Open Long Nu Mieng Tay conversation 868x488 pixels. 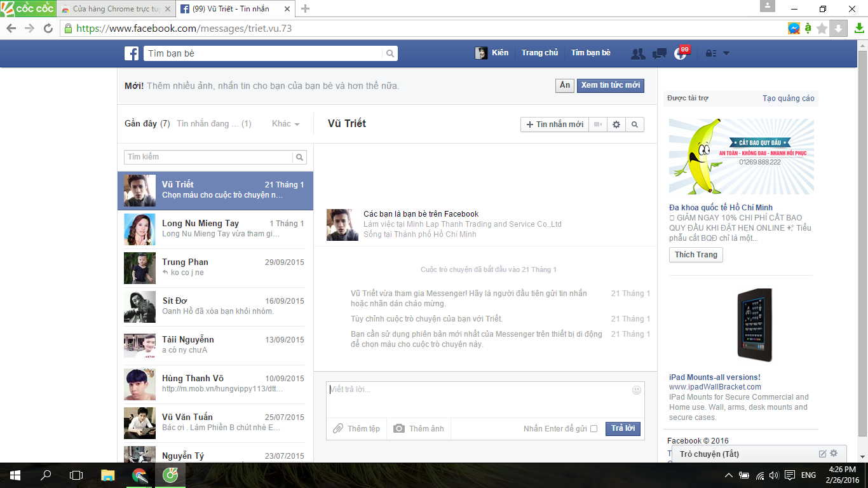(x=215, y=229)
